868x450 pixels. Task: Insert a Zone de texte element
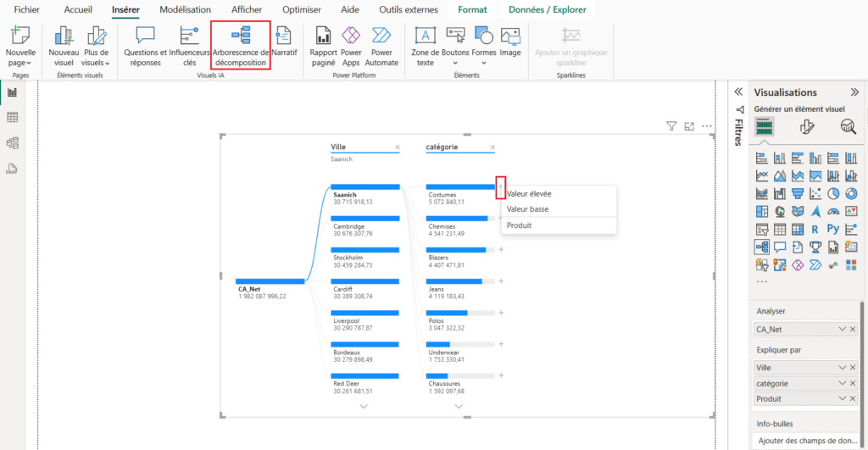coord(425,45)
